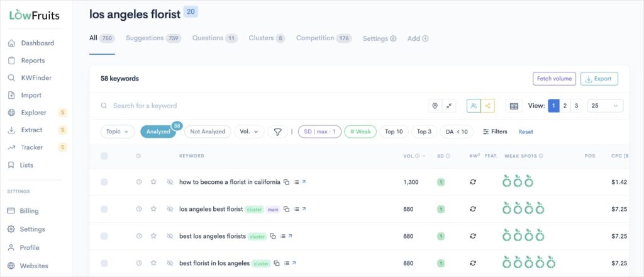
Task: Click the green SD badge for 'los angeles best florist'
Action: click(x=441, y=209)
